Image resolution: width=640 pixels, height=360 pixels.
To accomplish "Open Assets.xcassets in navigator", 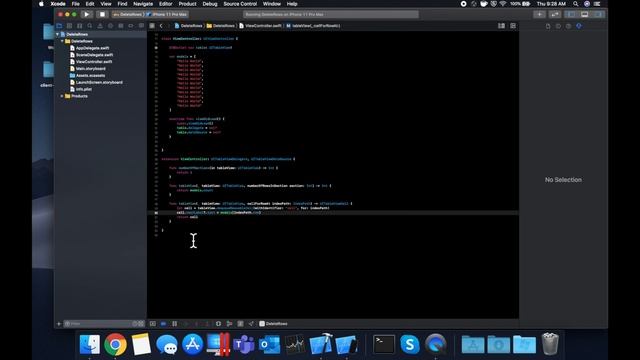I will pos(90,76).
